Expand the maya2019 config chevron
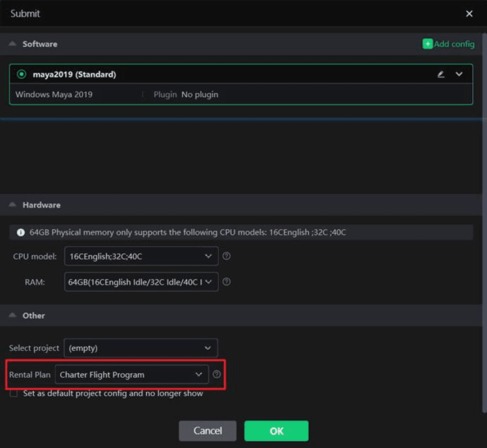Screen dimensions: 487x448 459,74
